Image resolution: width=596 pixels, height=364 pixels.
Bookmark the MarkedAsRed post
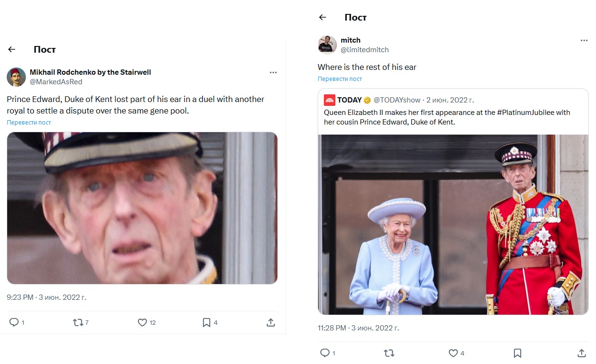coord(206,322)
